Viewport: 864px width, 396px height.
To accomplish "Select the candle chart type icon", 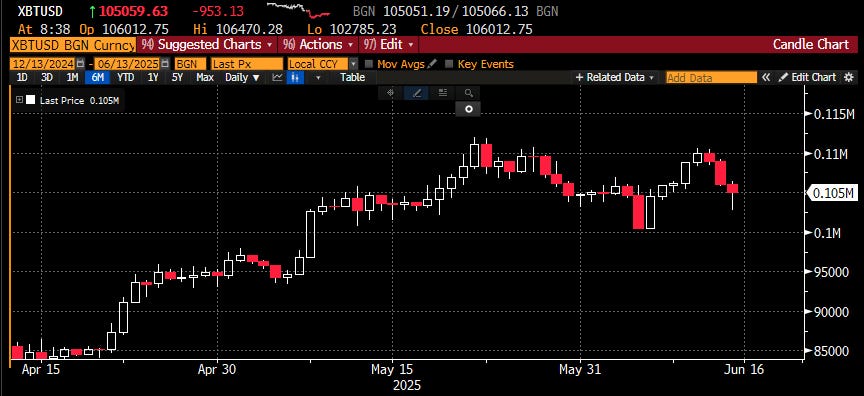I will pyautogui.click(x=296, y=78).
